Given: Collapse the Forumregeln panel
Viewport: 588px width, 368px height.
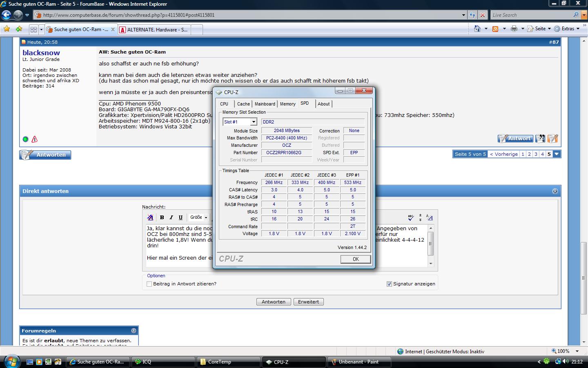Looking at the screenshot, I should 134,330.
